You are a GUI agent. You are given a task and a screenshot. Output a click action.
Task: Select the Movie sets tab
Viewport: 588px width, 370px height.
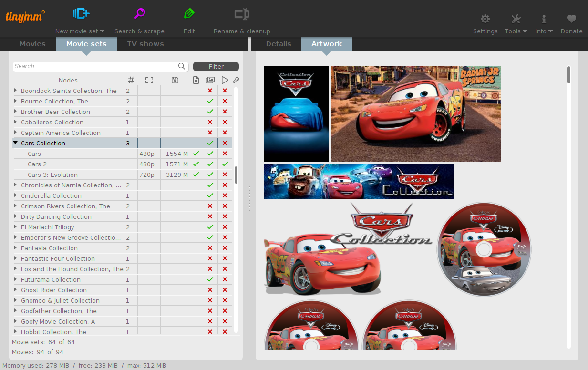tap(86, 44)
